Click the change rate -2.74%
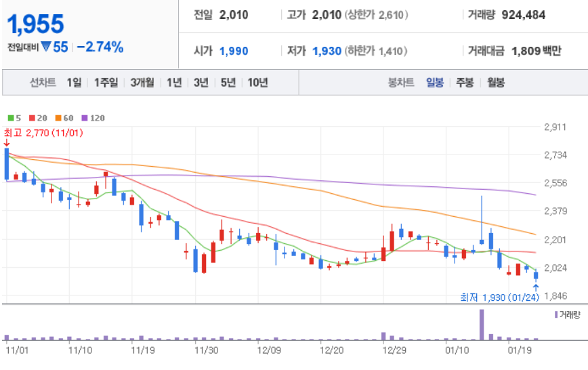The image size is (588, 370). tap(100, 47)
